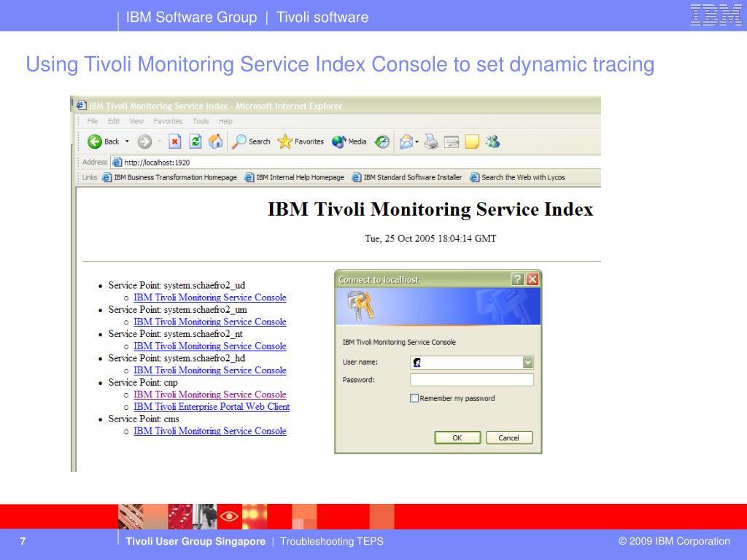Open IBM Internal Help Homepage link text
The image size is (747, 560).
300,177
